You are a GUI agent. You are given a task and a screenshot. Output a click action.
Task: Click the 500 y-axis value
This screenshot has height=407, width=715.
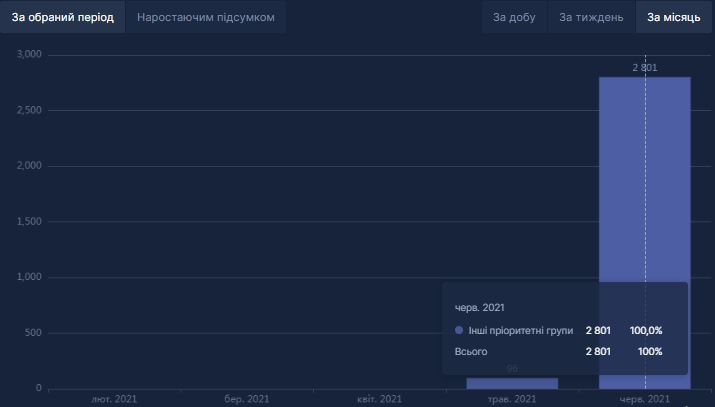coord(33,333)
